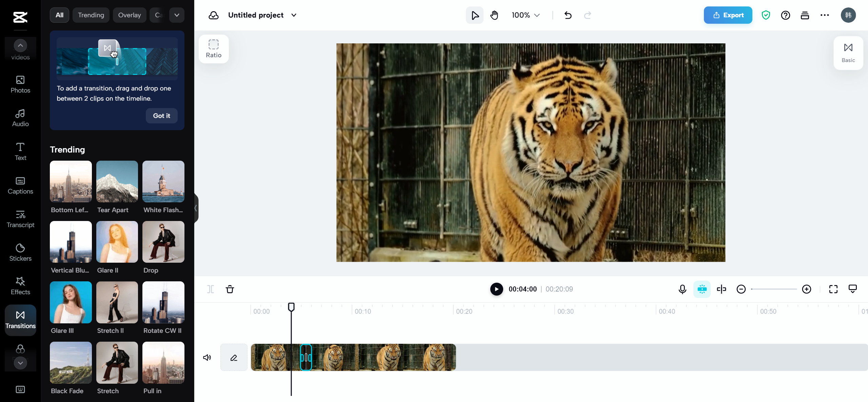
Task: Select the hand pan tool
Action: [x=494, y=15]
